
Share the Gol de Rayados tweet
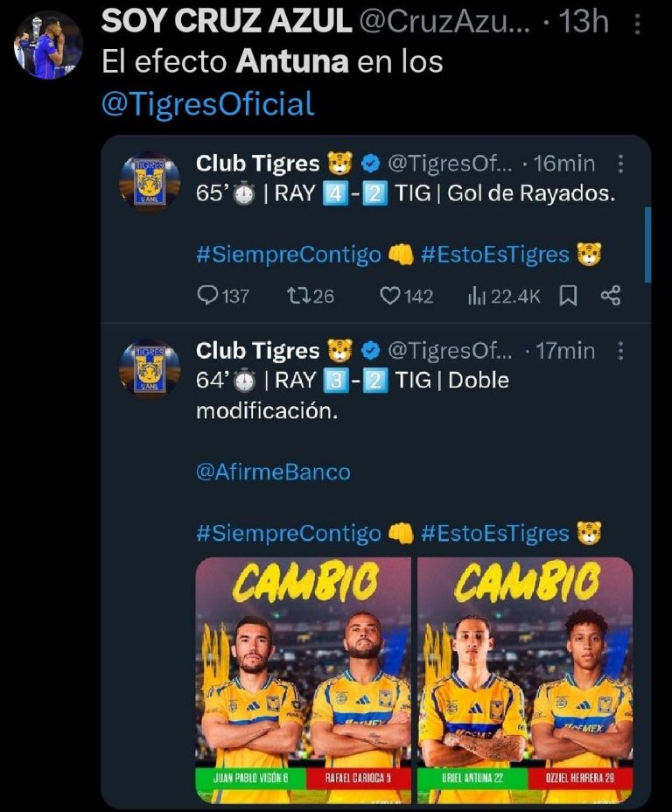[x=611, y=297]
